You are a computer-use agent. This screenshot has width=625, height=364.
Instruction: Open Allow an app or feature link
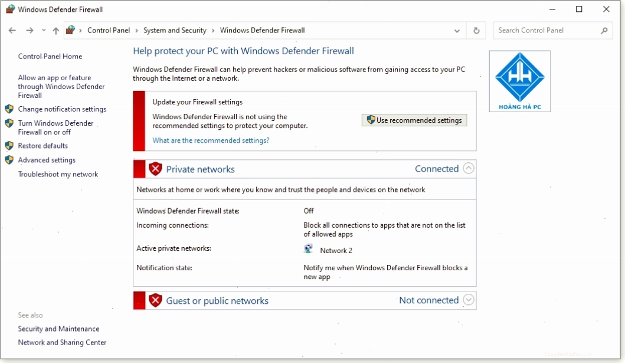(x=61, y=86)
